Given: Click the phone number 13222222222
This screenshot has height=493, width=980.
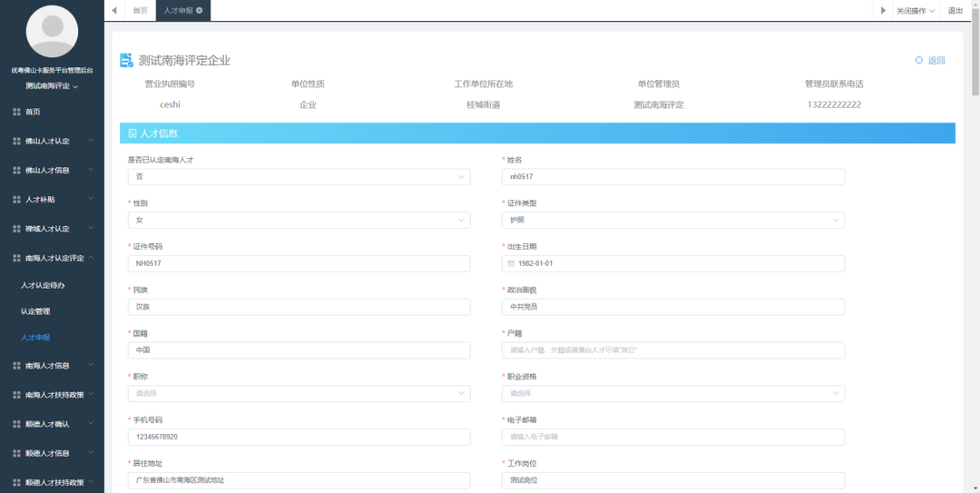Looking at the screenshot, I should [834, 105].
